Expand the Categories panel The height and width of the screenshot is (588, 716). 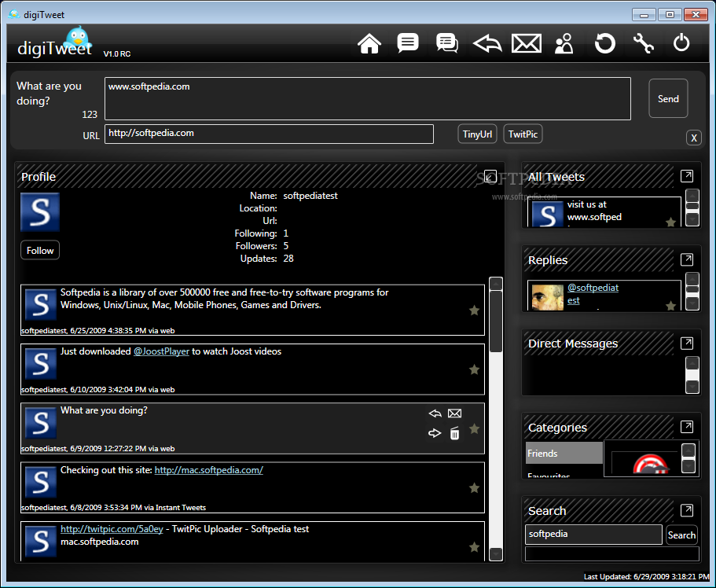687,427
